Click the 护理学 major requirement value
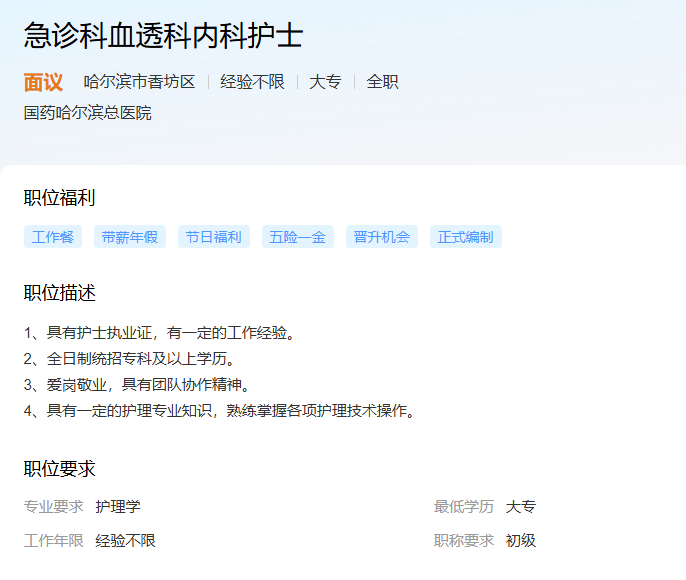This screenshot has height=580, width=686. click(x=118, y=507)
